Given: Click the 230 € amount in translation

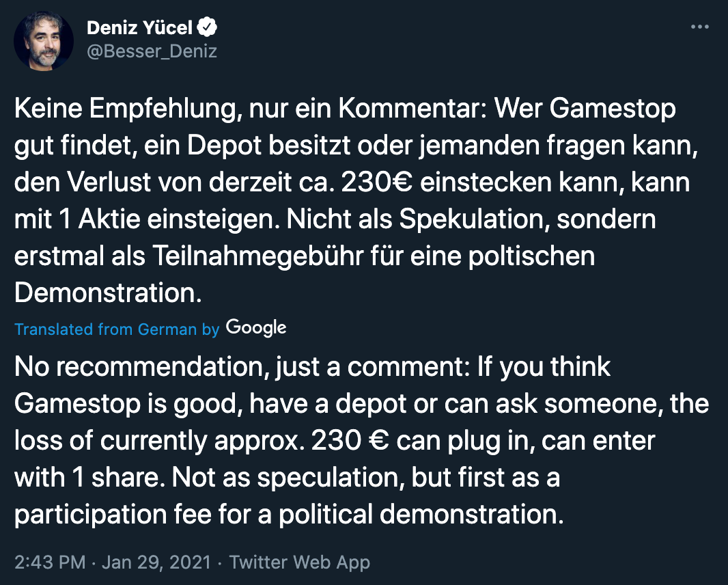Looking at the screenshot, I should (350, 440).
